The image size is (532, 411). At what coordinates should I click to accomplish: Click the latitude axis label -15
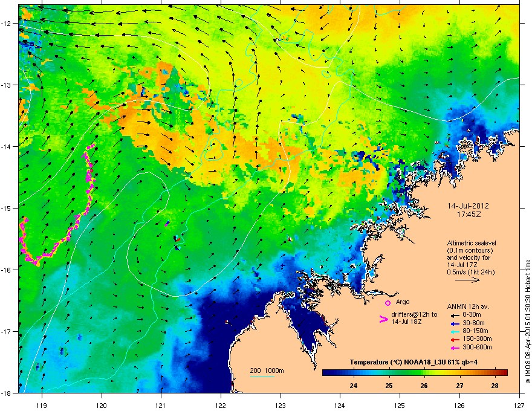click(x=6, y=208)
